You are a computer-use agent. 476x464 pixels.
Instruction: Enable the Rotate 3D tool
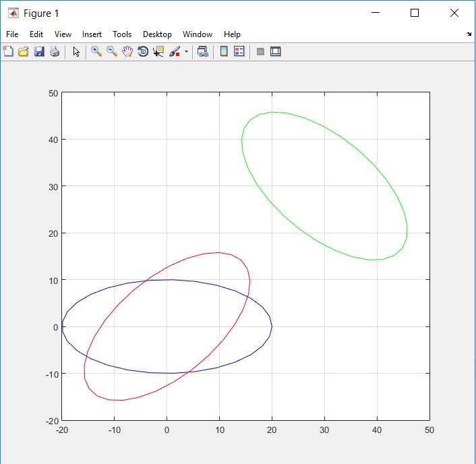[143, 51]
